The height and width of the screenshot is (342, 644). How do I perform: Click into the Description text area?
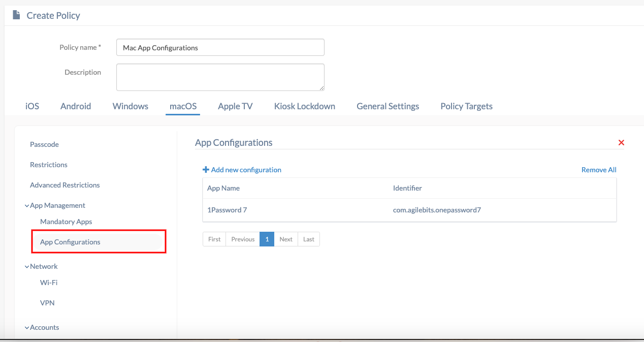pyautogui.click(x=220, y=77)
